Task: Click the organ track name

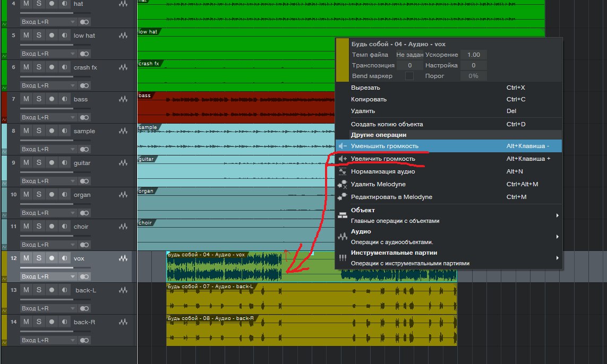Action: click(82, 195)
